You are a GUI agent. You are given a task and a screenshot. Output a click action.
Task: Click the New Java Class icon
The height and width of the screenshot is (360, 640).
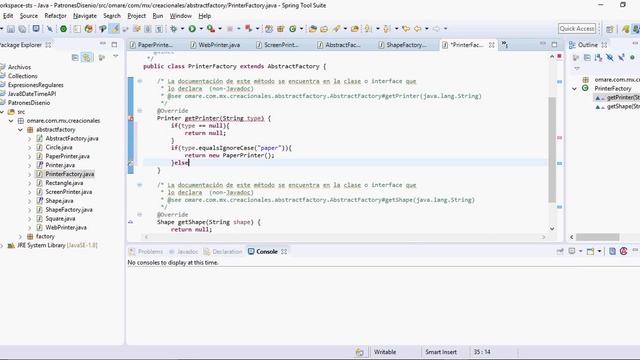[292, 29]
